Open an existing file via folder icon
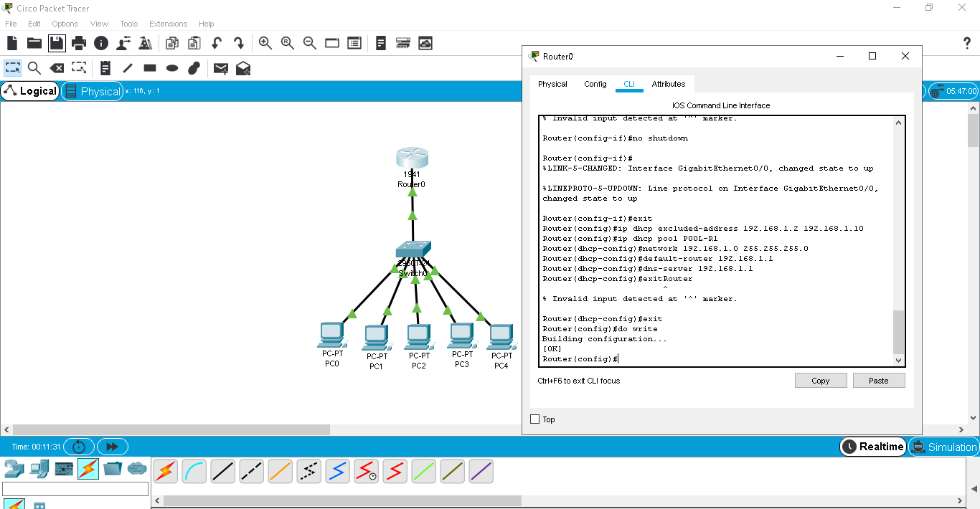Image resolution: width=980 pixels, height=509 pixels. [34, 43]
